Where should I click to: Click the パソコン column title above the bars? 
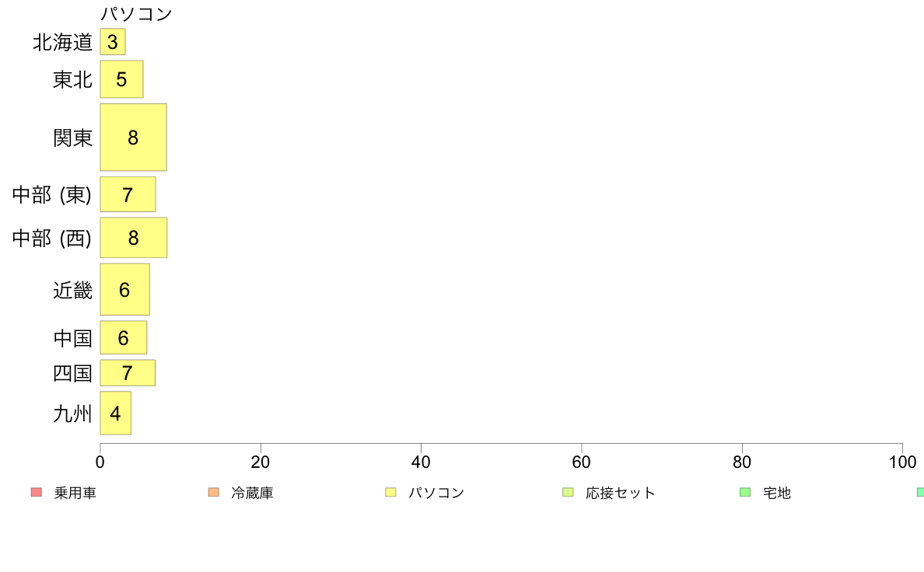(x=136, y=14)
